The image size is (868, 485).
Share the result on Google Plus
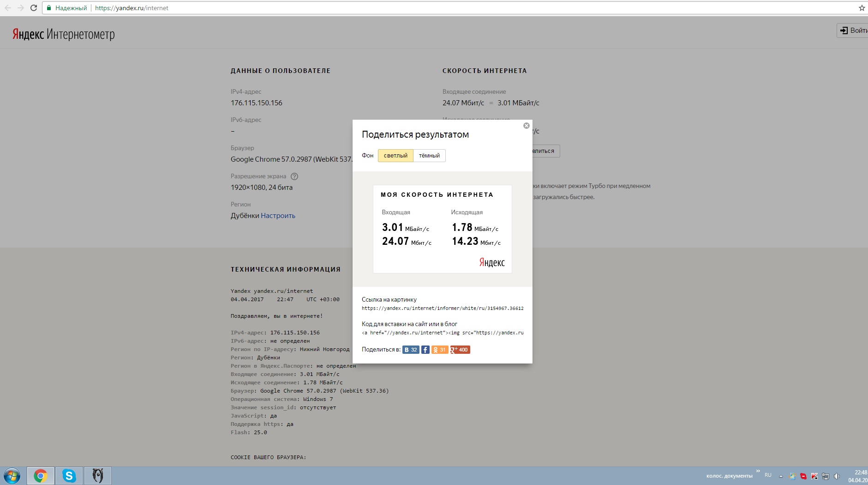click(x=460, y=350)
